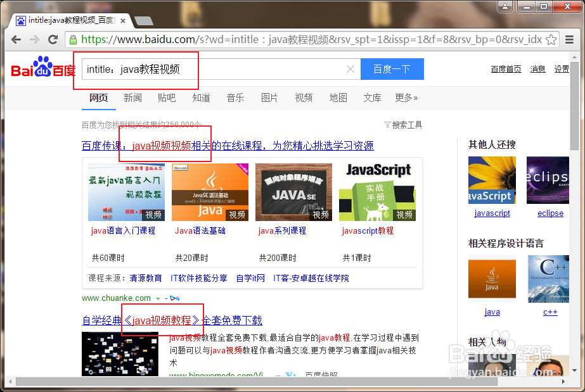Click the java语言入门课程 link
This screenshot has height=392, width=585.
click(123, 231)
